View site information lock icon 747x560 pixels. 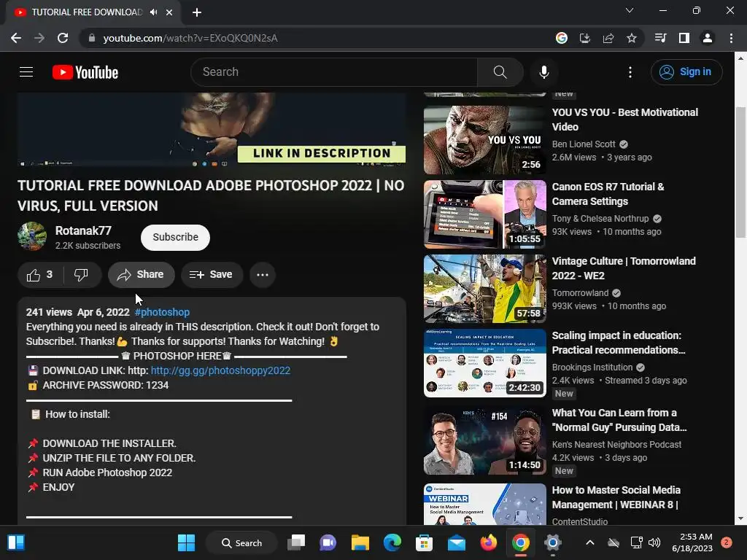coord(92,38)
